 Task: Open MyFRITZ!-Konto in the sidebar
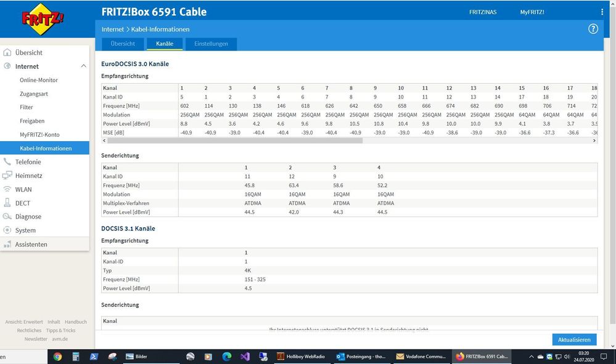tap(39, 134)
